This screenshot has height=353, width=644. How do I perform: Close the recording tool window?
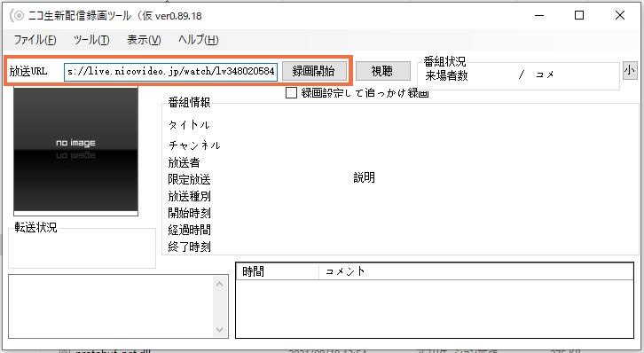[620, 16]
